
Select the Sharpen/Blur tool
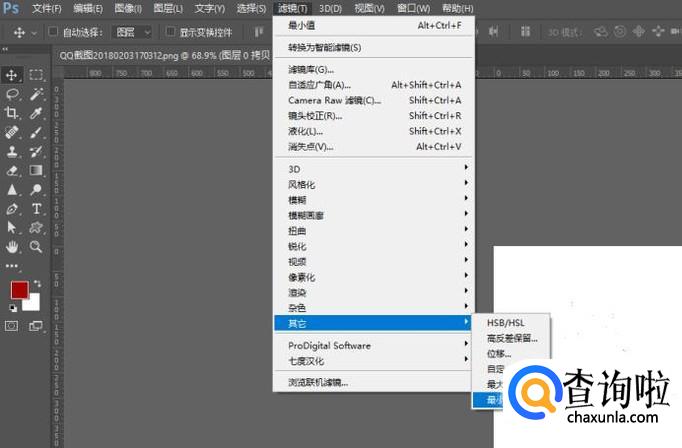[12, 190]
